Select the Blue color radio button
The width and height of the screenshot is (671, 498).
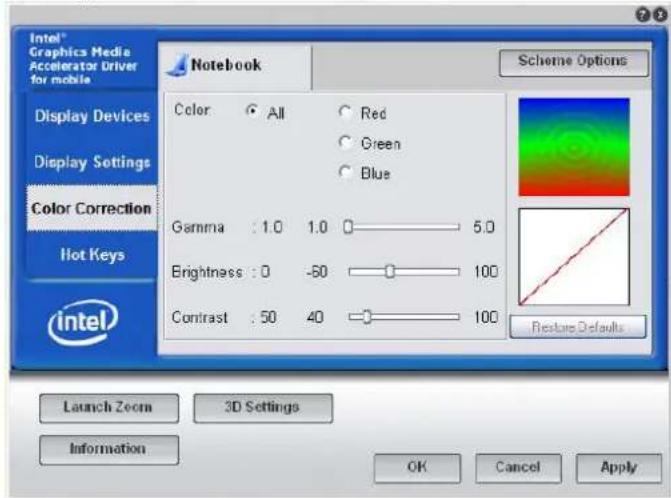tap(345, 172)
